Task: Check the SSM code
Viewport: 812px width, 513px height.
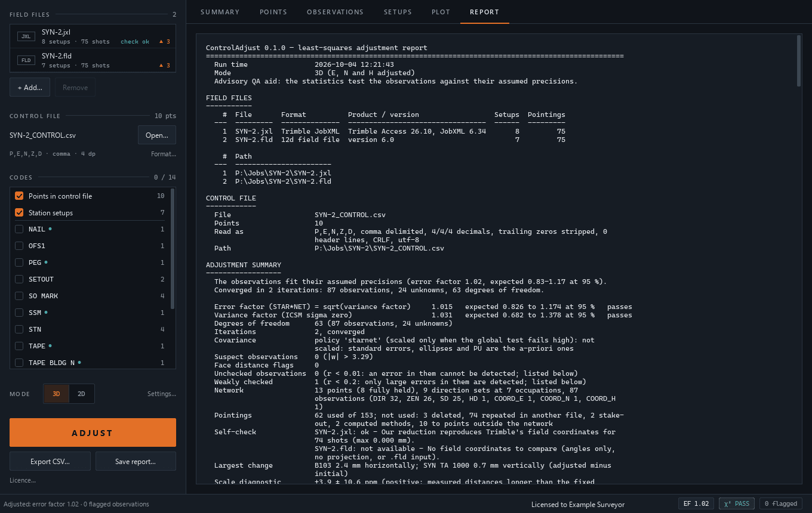Action: point(19,313)
